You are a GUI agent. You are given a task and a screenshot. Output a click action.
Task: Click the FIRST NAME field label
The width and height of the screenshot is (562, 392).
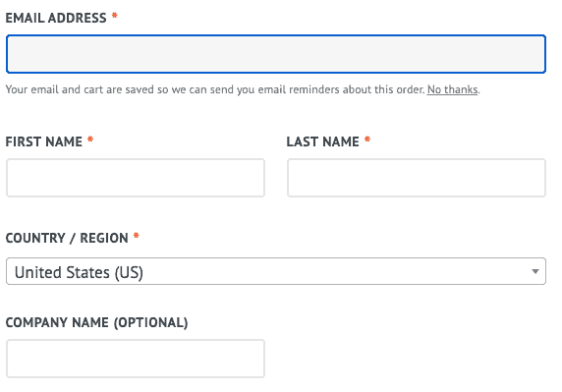coord(44,141)
